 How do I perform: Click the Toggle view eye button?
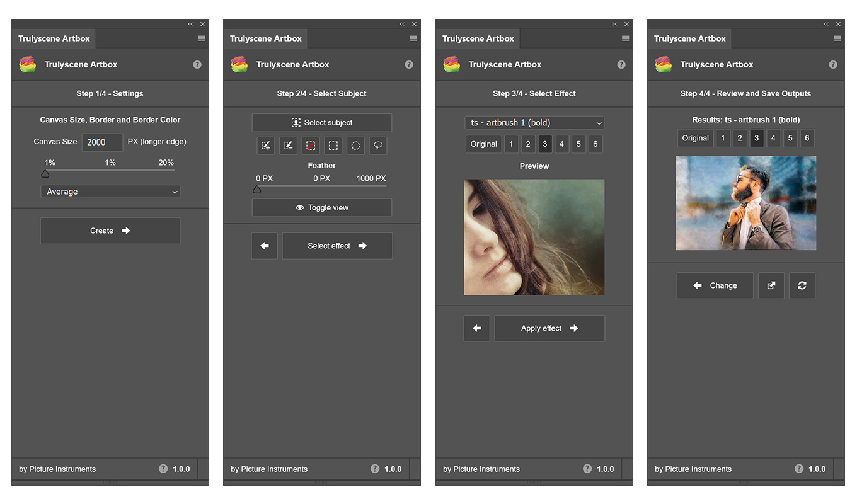click(322, 207)
